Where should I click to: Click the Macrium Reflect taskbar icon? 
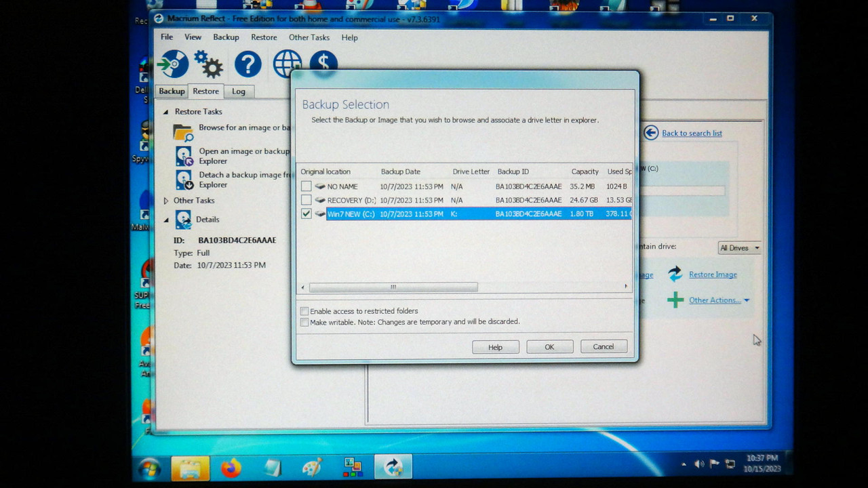click(x=393, y=467)
